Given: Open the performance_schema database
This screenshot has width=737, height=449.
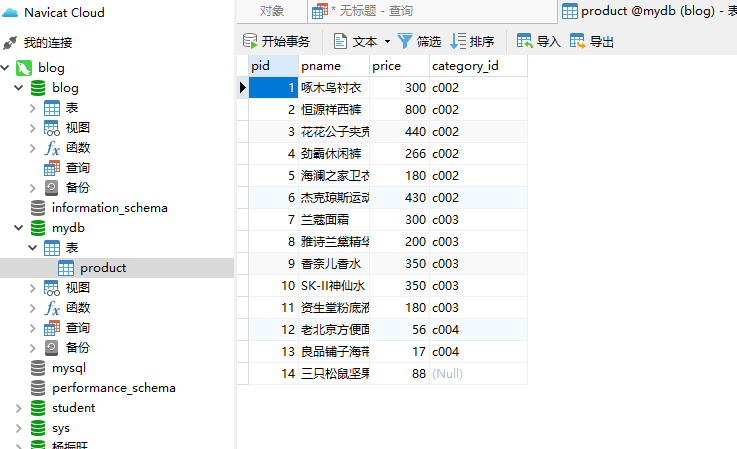Looking at the screenshot, I should tap(113, 388).
